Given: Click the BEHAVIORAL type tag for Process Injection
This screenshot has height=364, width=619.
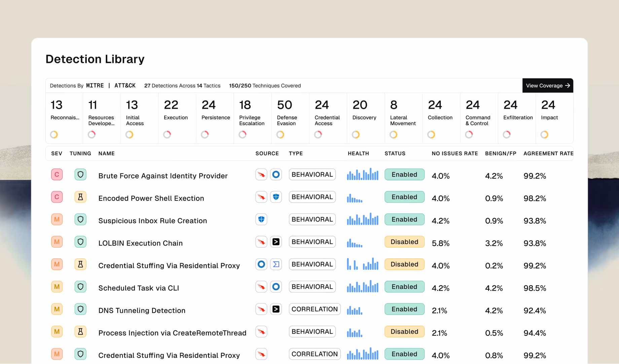Looking at the screenshot, I should (312, 331).
